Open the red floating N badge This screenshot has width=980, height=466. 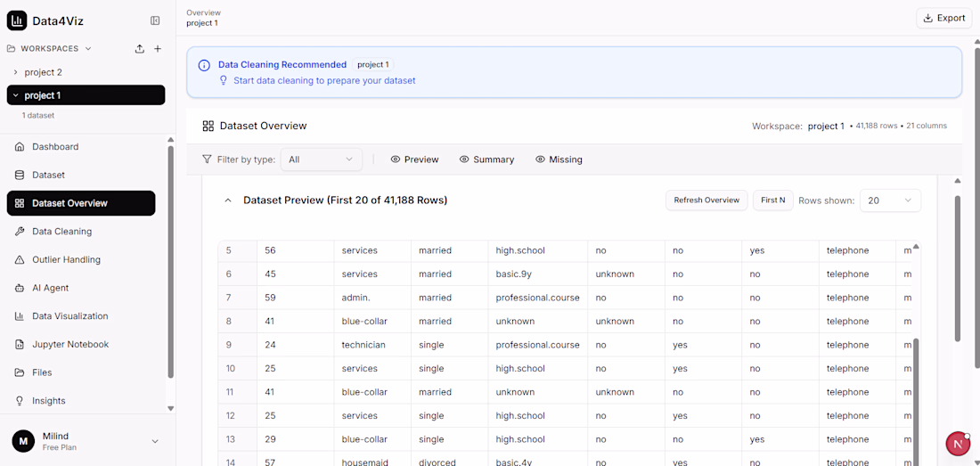(x=958, y=443)
